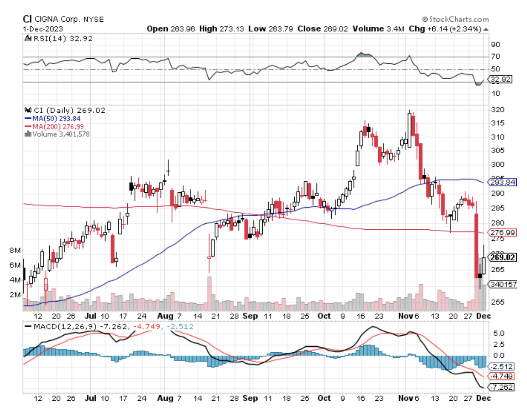
Task: Click the boxed -4.749 signal axis tag
Action: coord(502,376)
